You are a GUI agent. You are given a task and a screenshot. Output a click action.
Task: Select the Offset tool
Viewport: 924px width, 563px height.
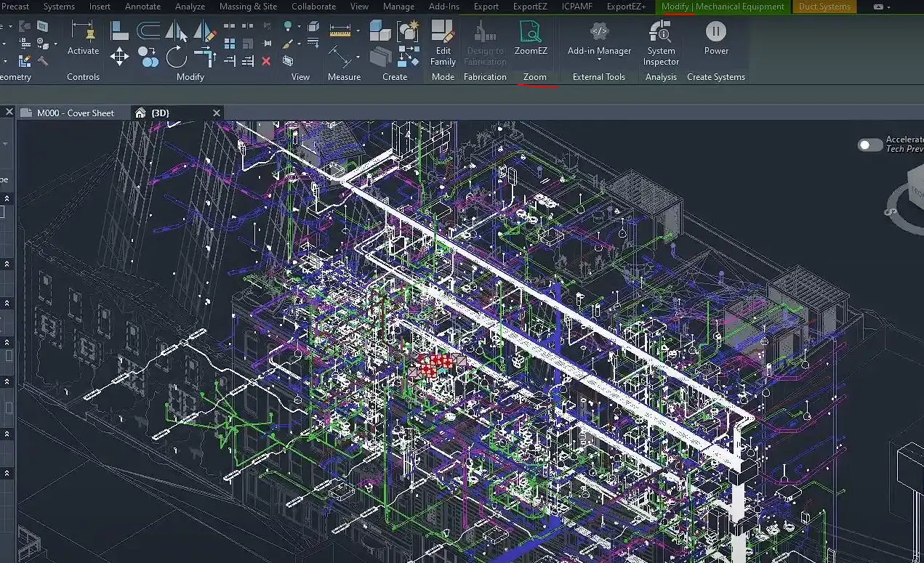coord(148,31)
